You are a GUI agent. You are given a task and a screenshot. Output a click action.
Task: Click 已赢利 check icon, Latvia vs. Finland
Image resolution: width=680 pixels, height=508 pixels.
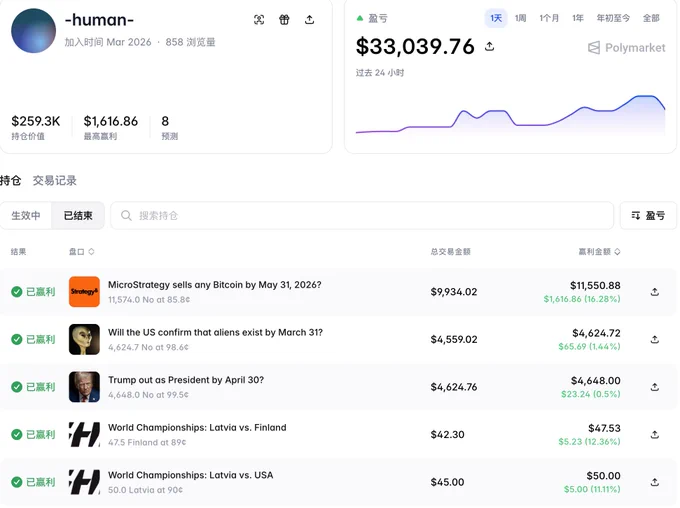(16, 434)
